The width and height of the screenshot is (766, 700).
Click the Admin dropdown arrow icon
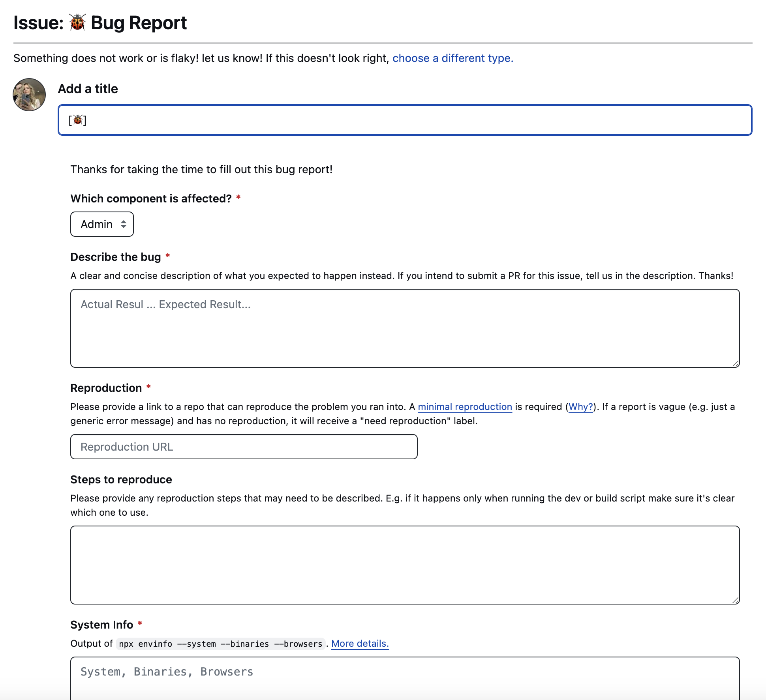pyautogui.click(x=123, y=224)
